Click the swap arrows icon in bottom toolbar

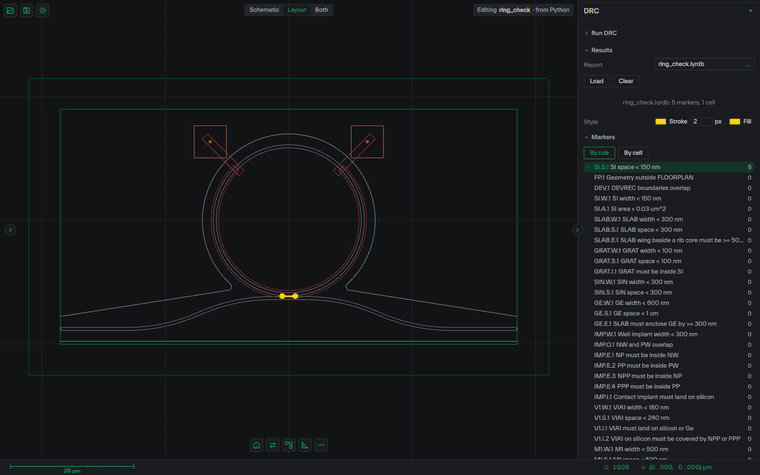273,445
